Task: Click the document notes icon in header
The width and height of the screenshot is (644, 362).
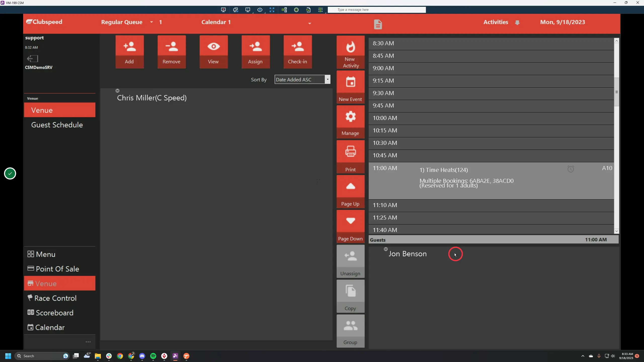Action: pos(378,24)
